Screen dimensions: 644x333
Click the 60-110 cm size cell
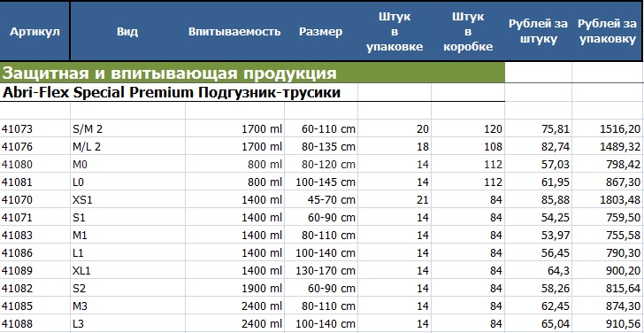[321, 129]
